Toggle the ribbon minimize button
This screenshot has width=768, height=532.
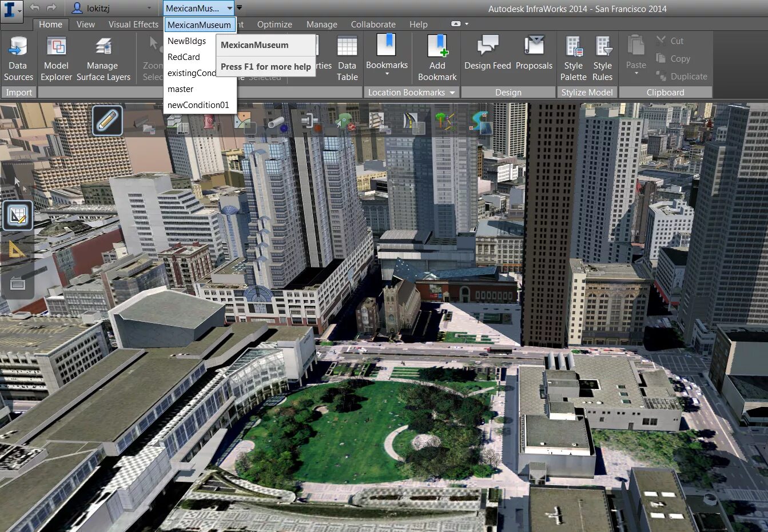(456, 24)
